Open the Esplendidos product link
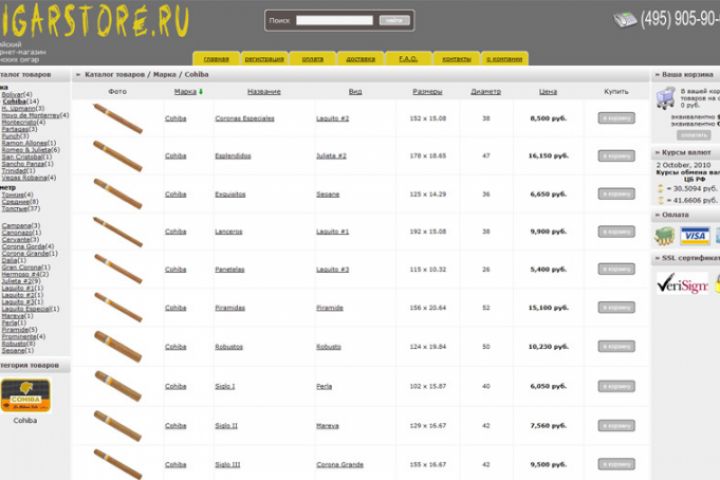Viewport: 720px width, 480px height. [x=233, y=156]
